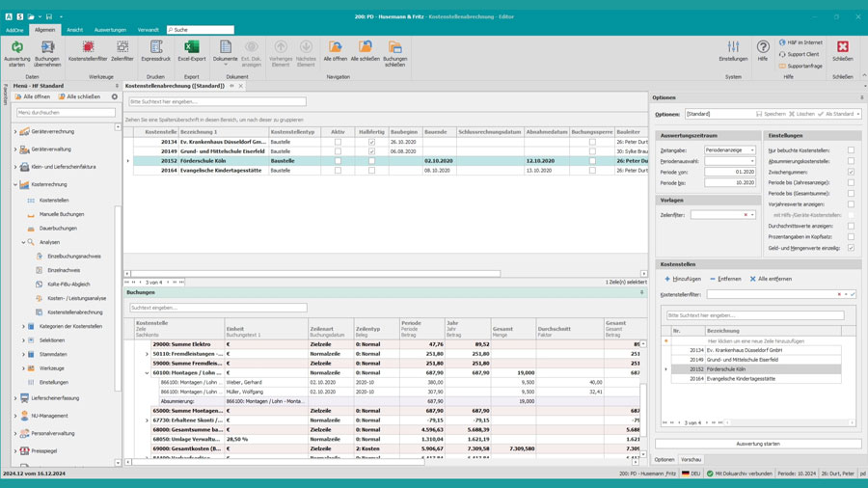Launch Support Client
The height and width of the screenshot is (488, 868).
click(799, 54)
